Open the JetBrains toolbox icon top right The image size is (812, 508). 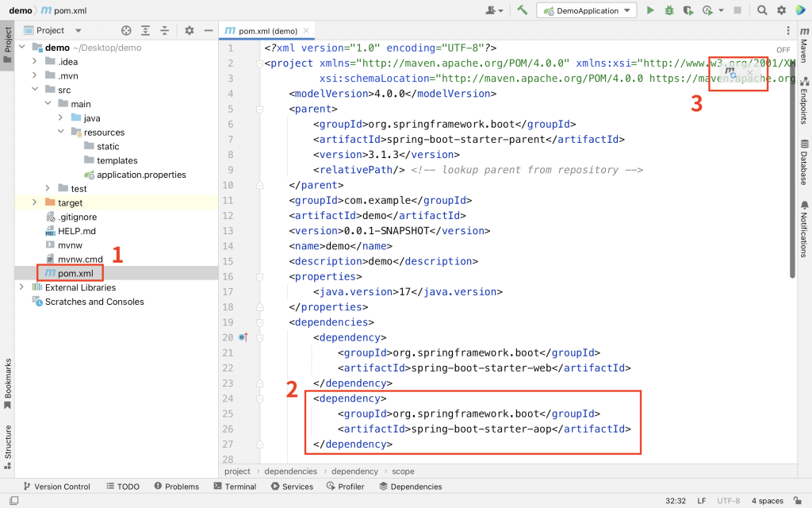[801, 10]
